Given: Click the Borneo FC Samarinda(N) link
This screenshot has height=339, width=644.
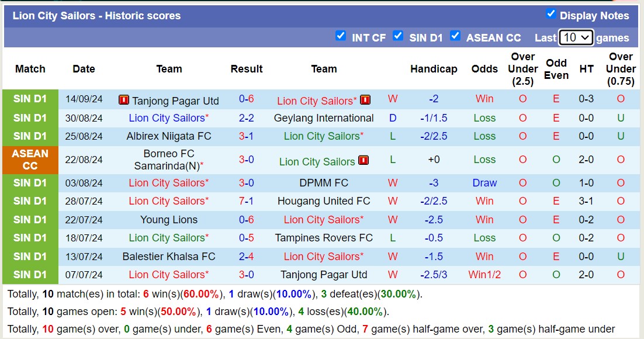Looking at the screenshot, I should click(169, 160).
